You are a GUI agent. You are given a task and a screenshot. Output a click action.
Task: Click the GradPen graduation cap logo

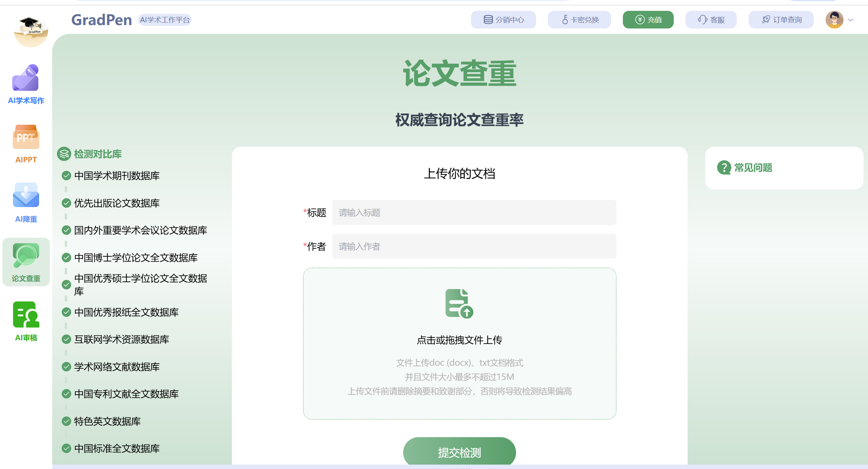pyautogui.click(x=31, y=31)
